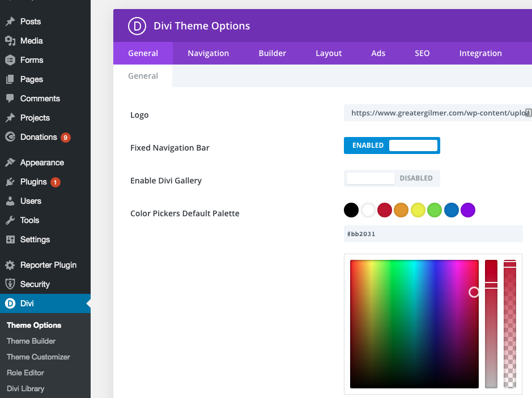Image resolution: width=532 pixels, height=398 pixels.
Task: Click the Divi Theme Options title
Action: coord(202,26)
